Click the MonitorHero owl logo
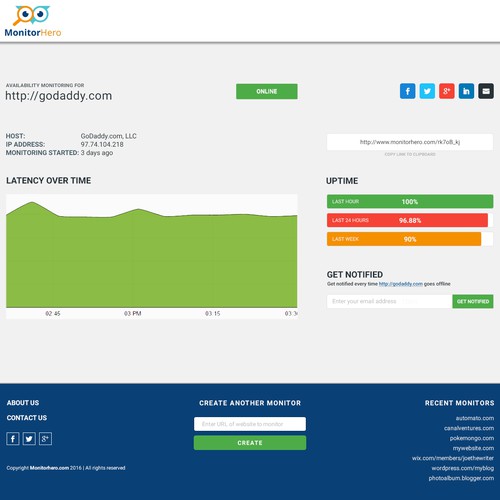 tap(33, 21)
